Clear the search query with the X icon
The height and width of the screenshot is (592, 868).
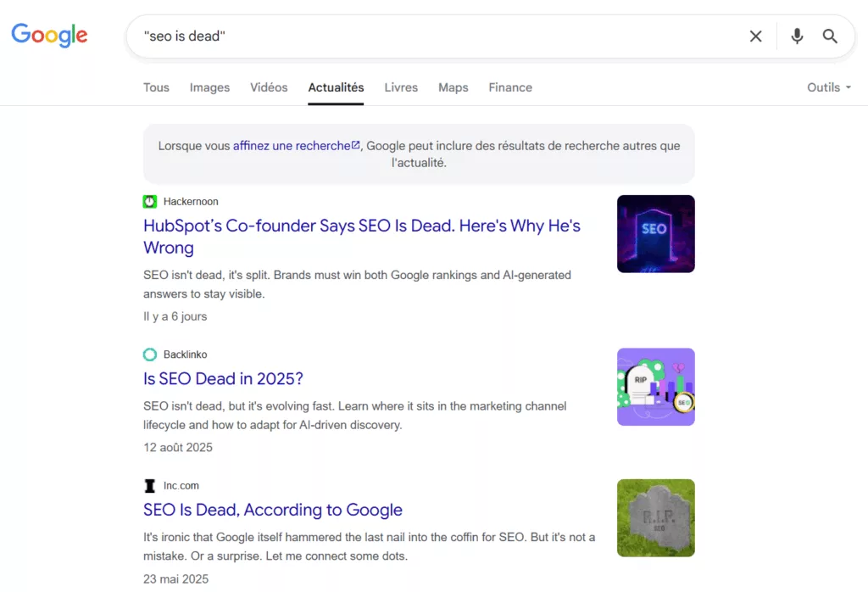pyautogui.click(x=755, y=36)
